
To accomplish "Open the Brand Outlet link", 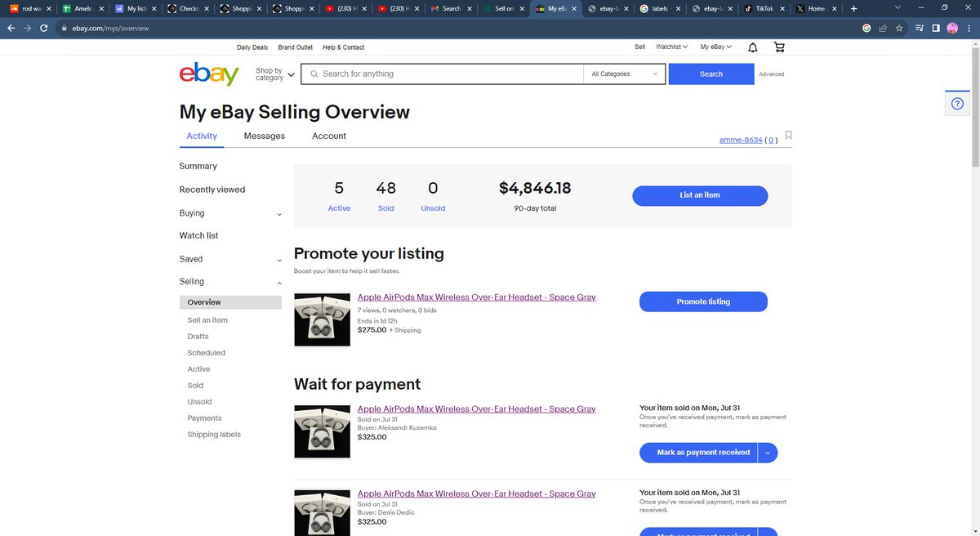I will point(296,47).
